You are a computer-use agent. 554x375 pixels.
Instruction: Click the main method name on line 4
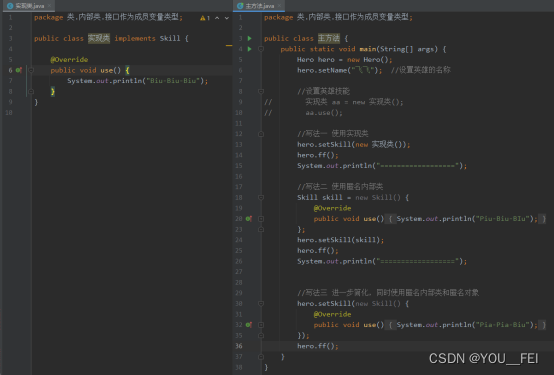click(367, 49)
